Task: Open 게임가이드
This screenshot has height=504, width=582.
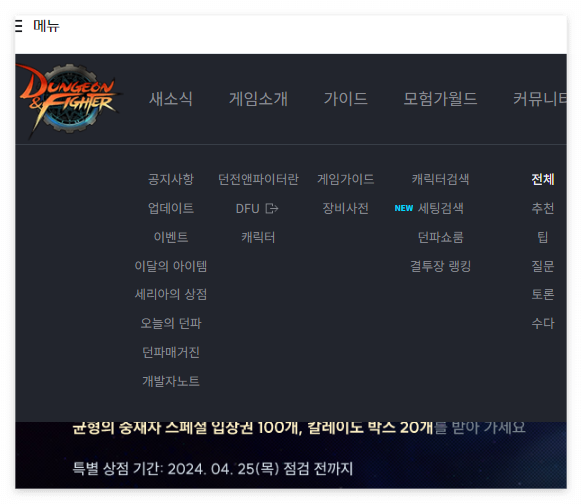Action: (346, 179)
